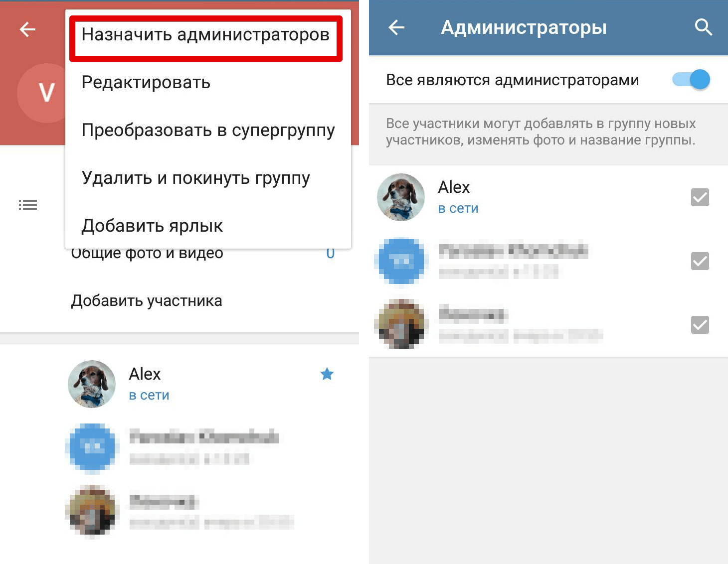Open search in Администраторы header
The width and height of the screenshot is (728, 564).
703,27
